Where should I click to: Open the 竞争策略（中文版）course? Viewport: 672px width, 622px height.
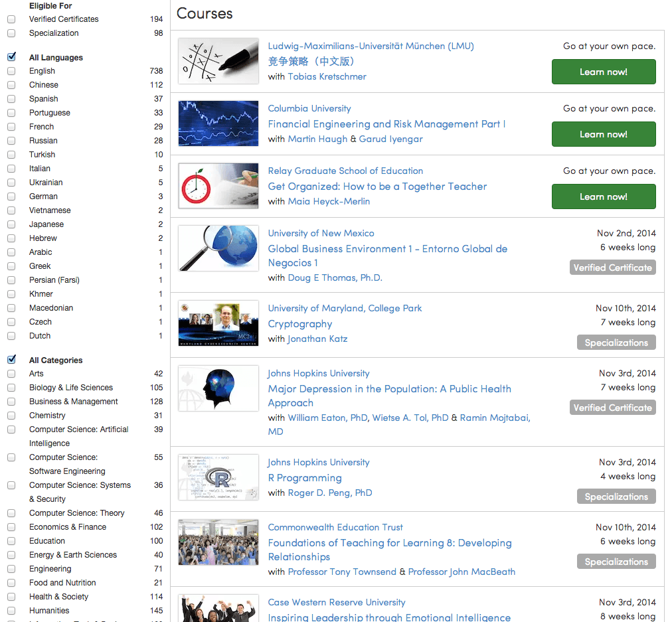[311, 61]
